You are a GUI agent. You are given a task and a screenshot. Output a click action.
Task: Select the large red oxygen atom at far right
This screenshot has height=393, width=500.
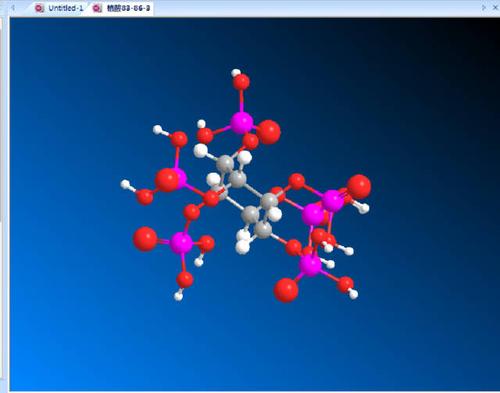click(359, 186)
